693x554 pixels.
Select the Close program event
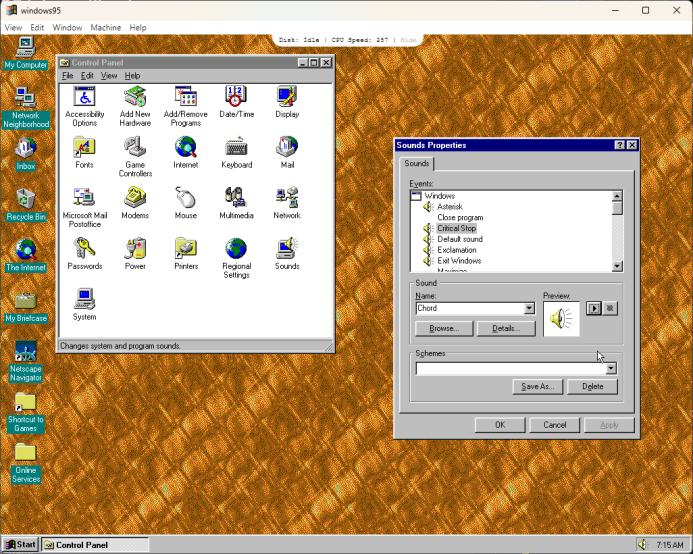click(x=460, y=218)
